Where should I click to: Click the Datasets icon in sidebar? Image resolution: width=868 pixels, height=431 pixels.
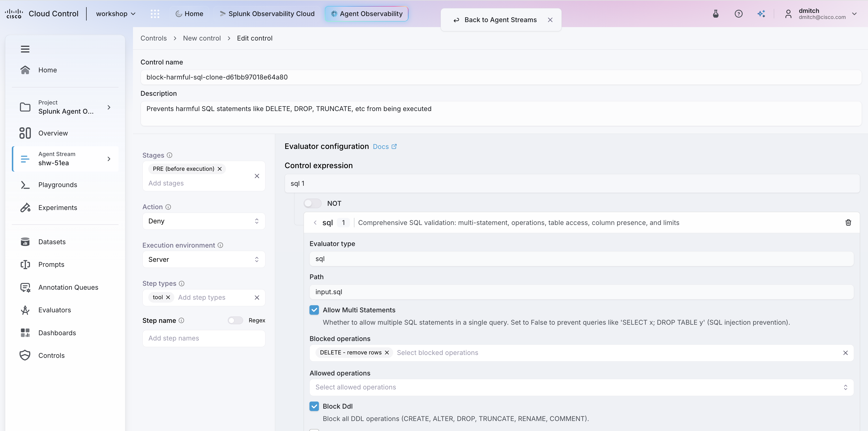(25, 242)
